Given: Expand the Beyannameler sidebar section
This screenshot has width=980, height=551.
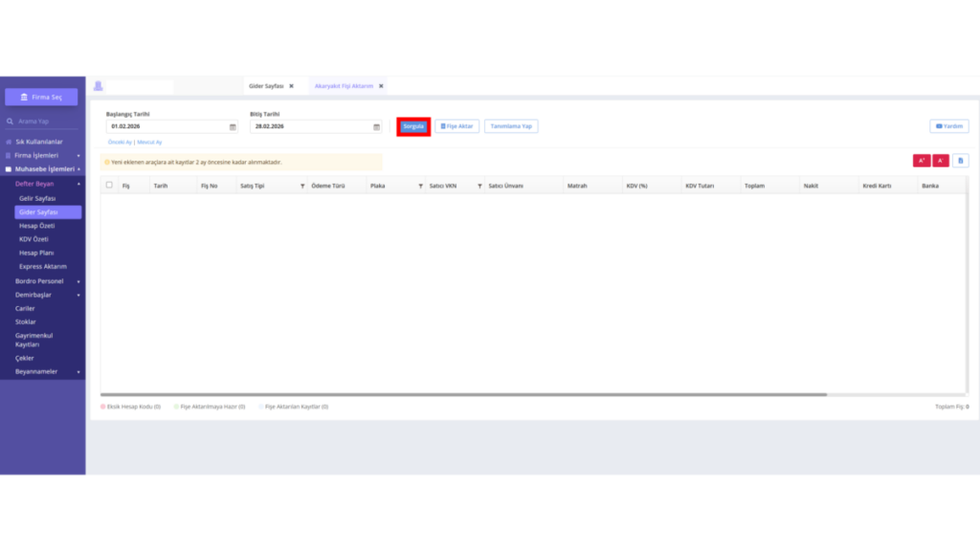Looking at the screenshot, I should coord(47,372).
